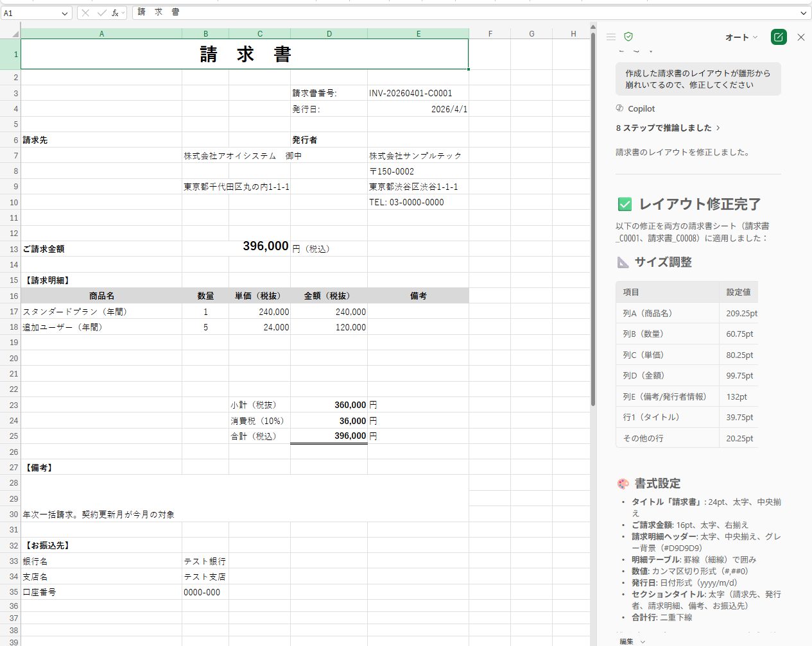Expand the 8 ステップで推論しました details
Screen dimensions: 812x646
coord(668,128)
